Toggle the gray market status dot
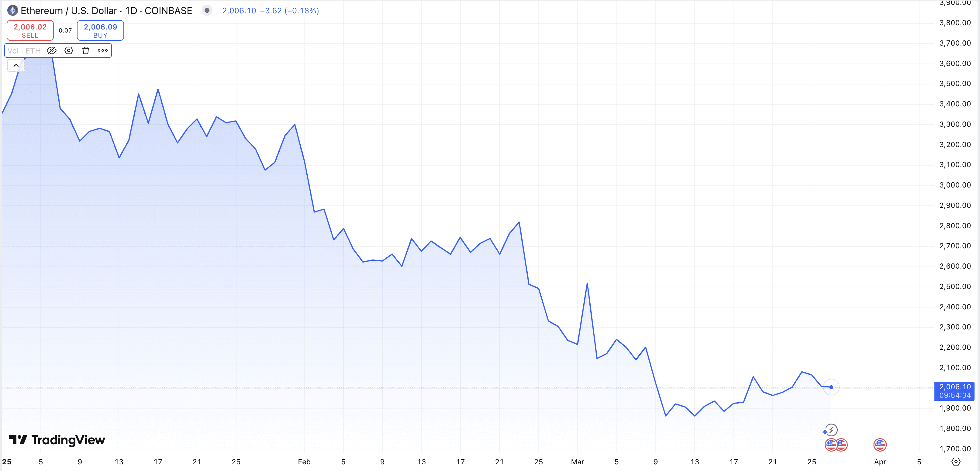 207,11
